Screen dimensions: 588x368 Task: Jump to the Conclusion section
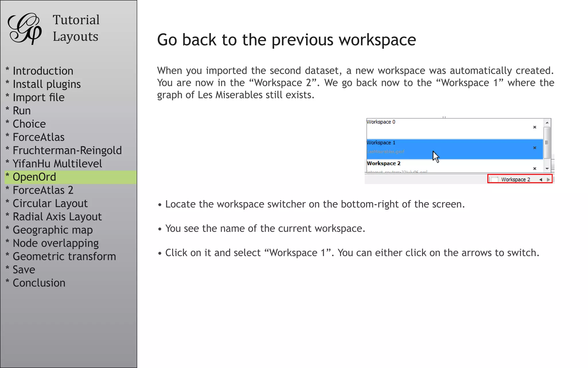(x=36, y=283)
